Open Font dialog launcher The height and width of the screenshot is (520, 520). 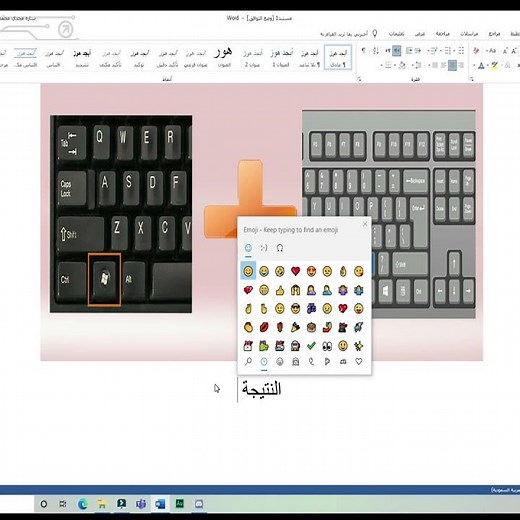pos(472,79)
